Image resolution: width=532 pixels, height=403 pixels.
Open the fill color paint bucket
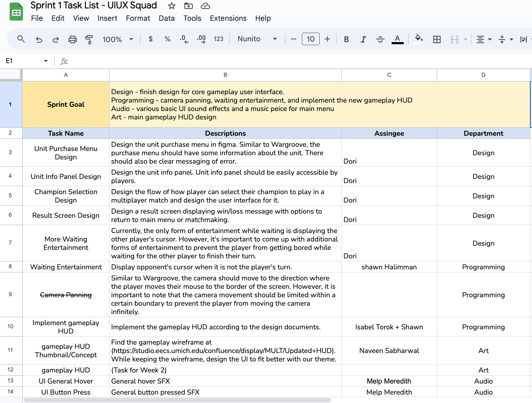(x=419, y=39)
